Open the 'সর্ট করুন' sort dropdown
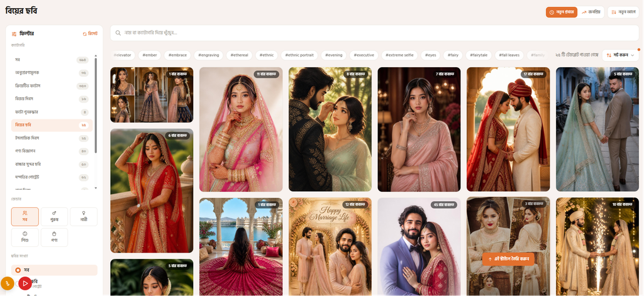Image resolution: width=644 pixels, height=296 pixels. coord(620,55)
